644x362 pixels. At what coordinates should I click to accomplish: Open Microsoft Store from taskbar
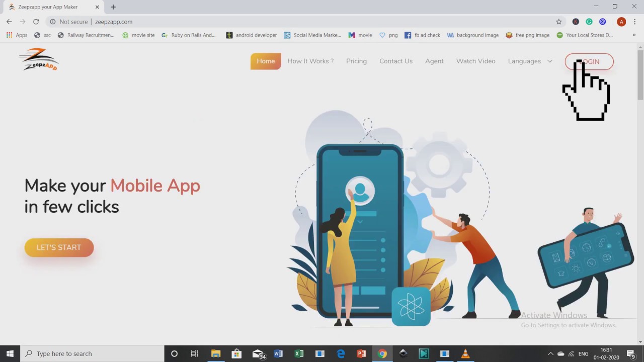click(x=236, y=353)
